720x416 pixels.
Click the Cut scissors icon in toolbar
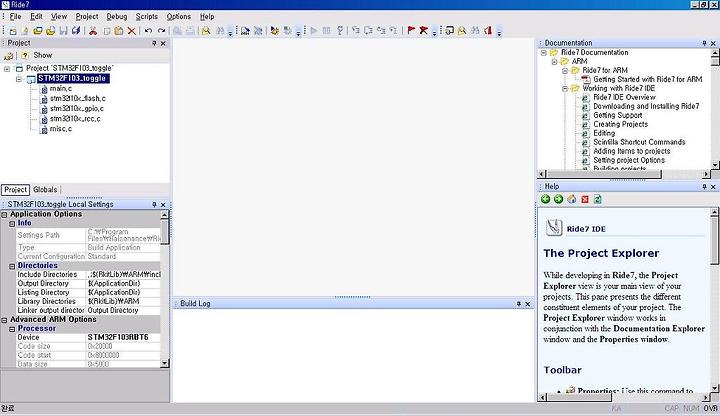click(x=93, y=31)
